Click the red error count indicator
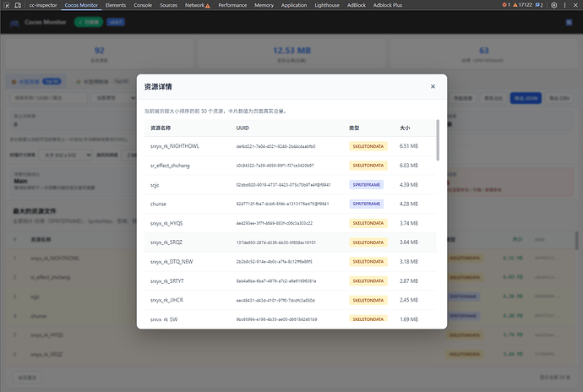The image size is (583, 392). coord(506,5)
